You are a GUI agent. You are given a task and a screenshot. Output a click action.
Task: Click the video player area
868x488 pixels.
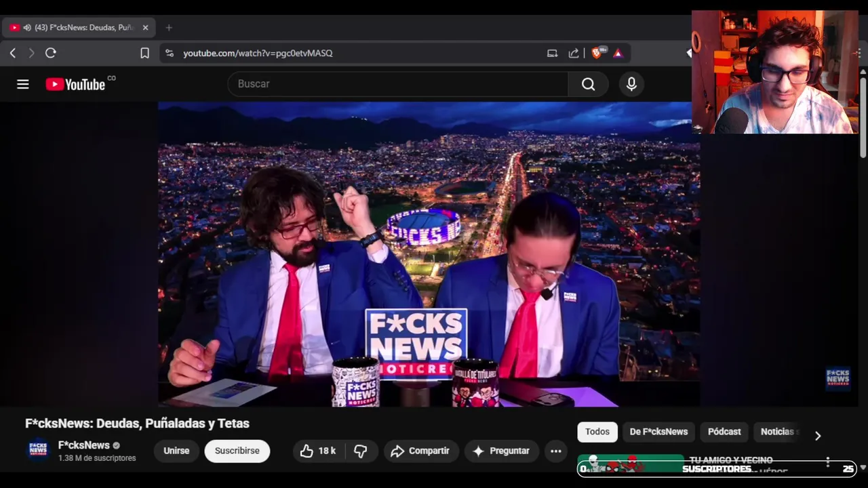tap(429, 254)
